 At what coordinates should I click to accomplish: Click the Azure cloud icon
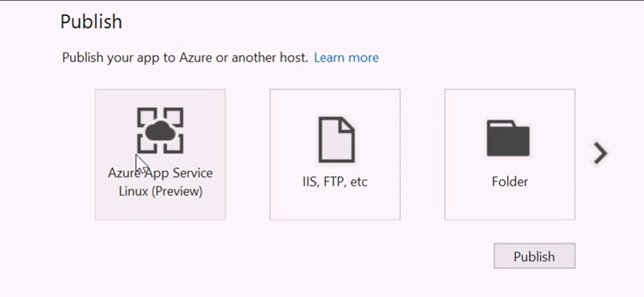[160, 130]
